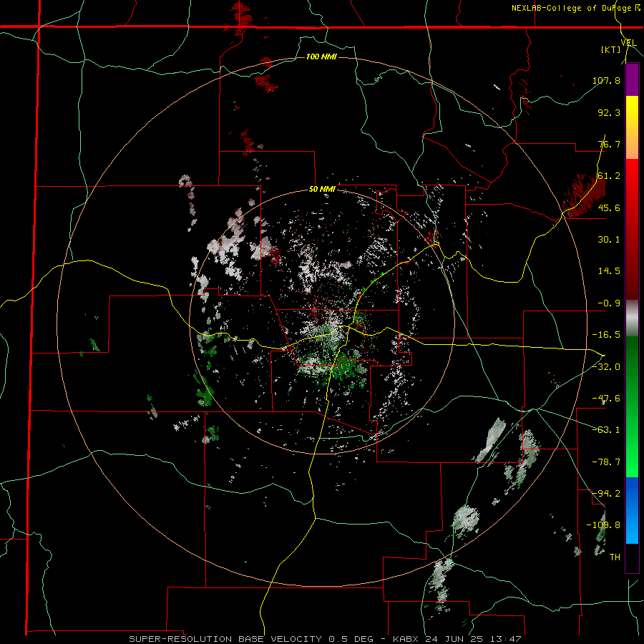Click the -16.5 value on velocity scale
This screenshot has width=644, height=644.
(606, 335)
